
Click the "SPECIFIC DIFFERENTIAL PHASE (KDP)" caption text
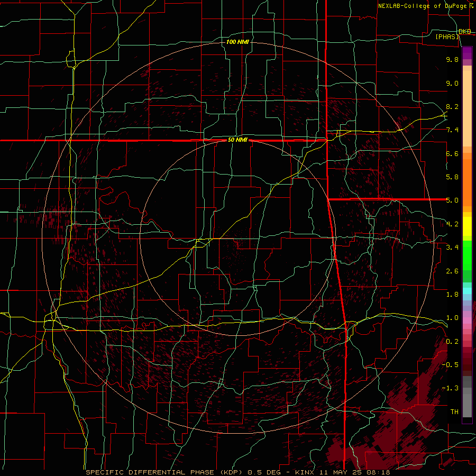tap(165, 472)
